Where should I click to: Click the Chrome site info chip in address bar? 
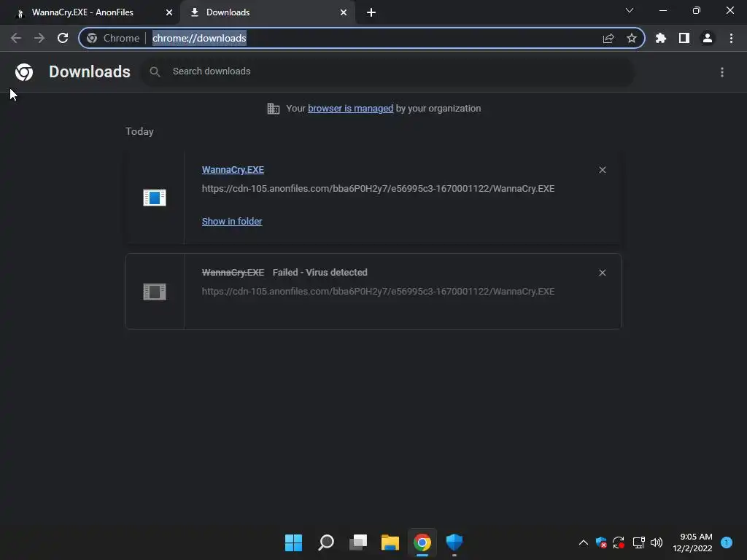[113, 38]
